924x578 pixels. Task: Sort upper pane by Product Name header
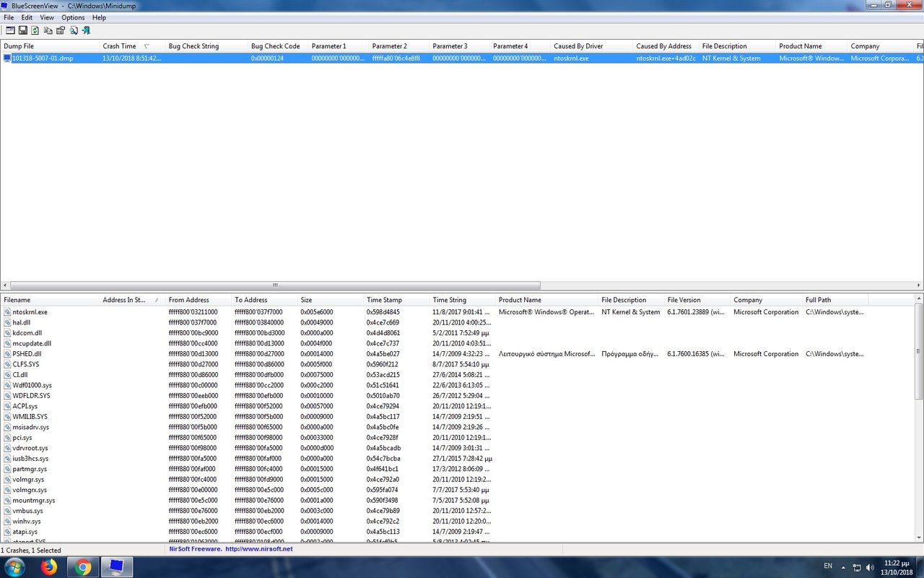(x=812, y=46)
